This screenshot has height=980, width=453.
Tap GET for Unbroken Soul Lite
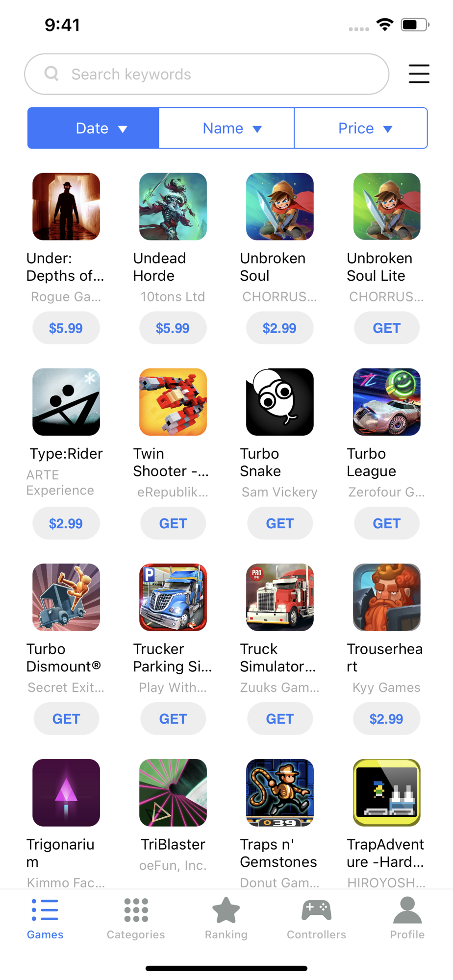coord(386,328)
